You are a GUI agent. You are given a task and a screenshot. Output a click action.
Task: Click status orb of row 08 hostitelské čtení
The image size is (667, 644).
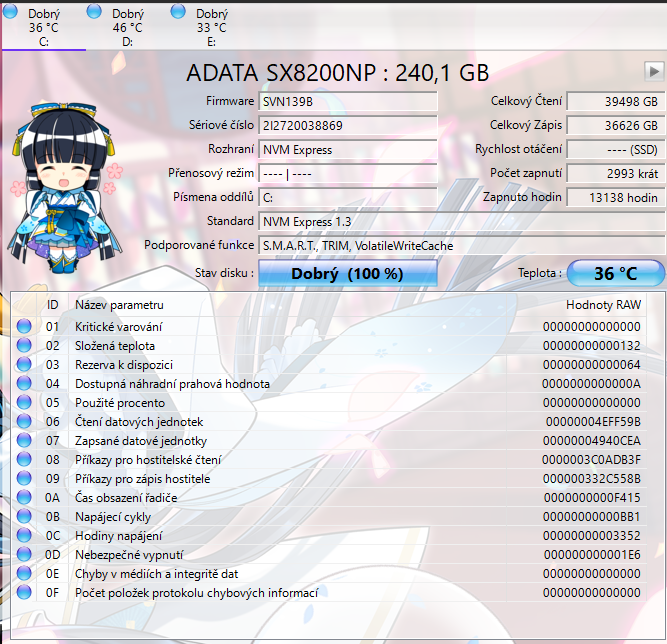(x=24, y=459)
